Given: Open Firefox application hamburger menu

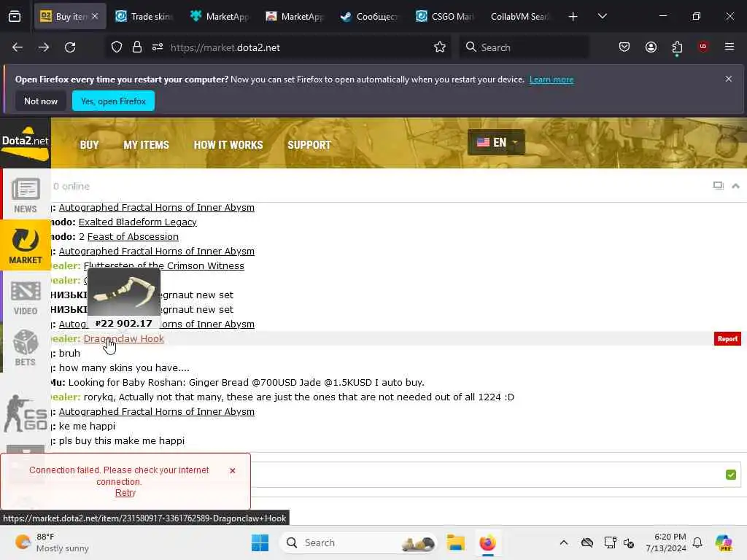Looking at the screenshot, I should [729, 47].
